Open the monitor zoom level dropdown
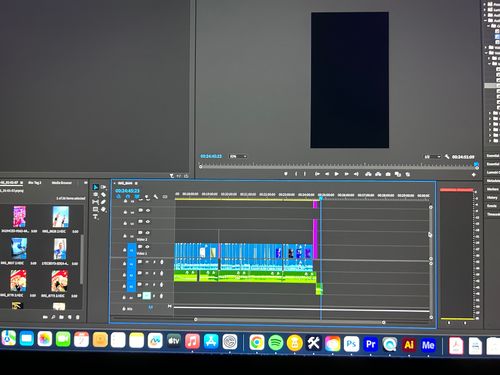Screen dimensions: 500x375 (x=238, y=156)
